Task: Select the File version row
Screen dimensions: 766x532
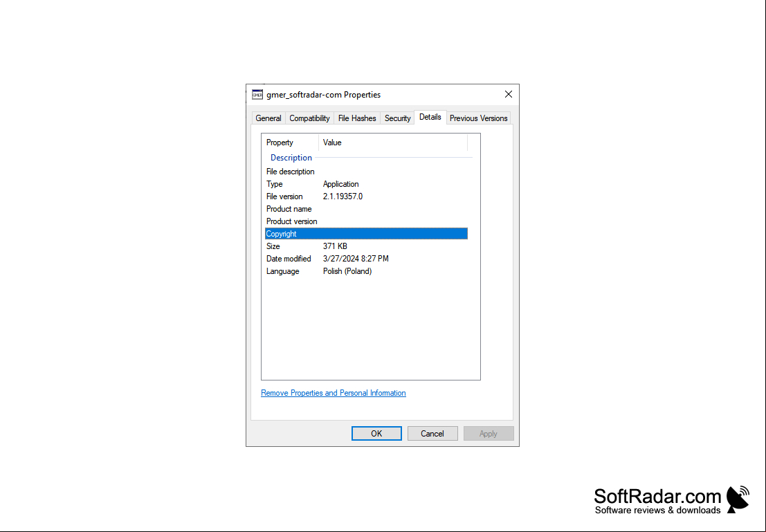Action: click(366, 196)
